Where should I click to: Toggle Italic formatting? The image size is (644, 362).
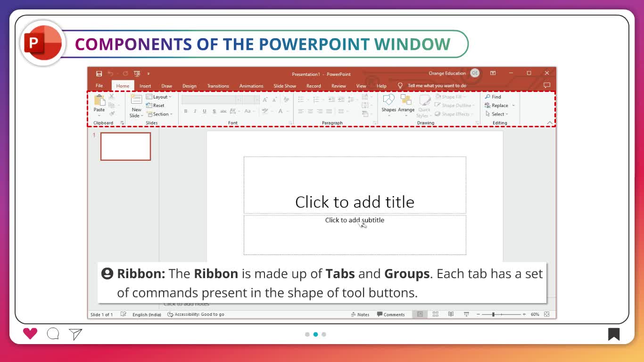[195, 111]
